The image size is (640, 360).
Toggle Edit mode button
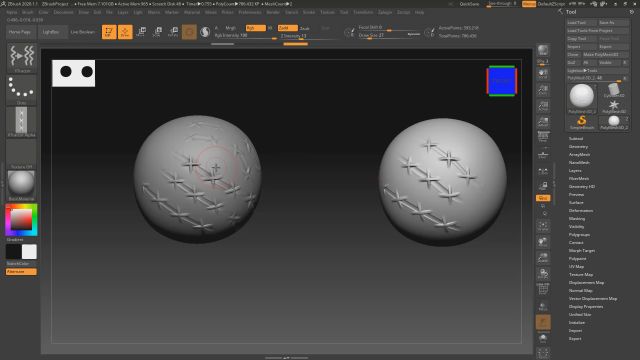109,32
